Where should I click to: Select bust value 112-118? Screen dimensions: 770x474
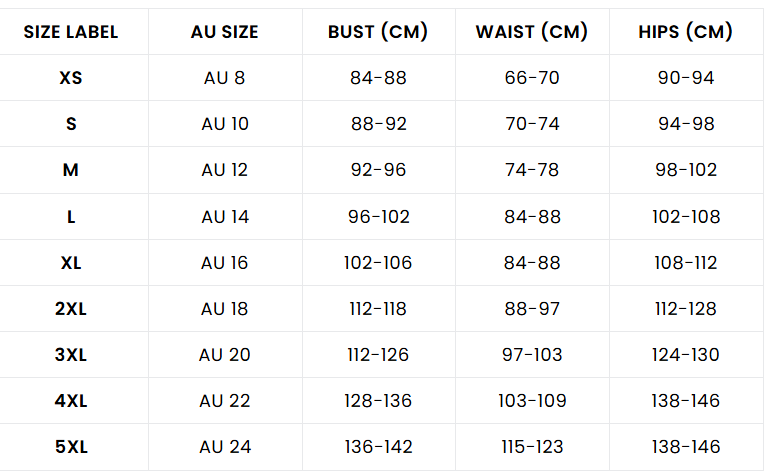378,309
